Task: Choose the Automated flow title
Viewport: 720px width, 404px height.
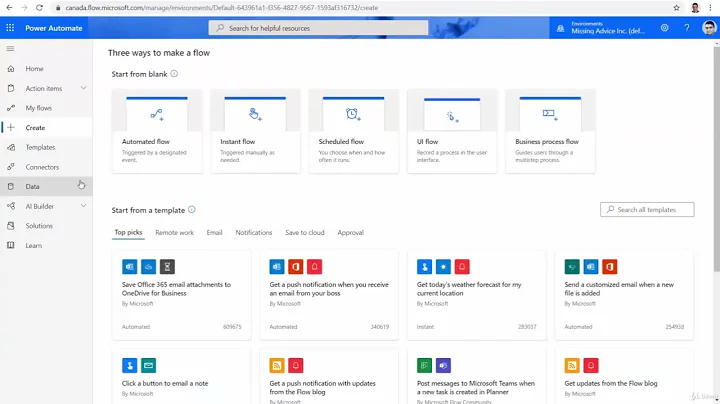Action: pyautogui.click(x=146, y=142)
